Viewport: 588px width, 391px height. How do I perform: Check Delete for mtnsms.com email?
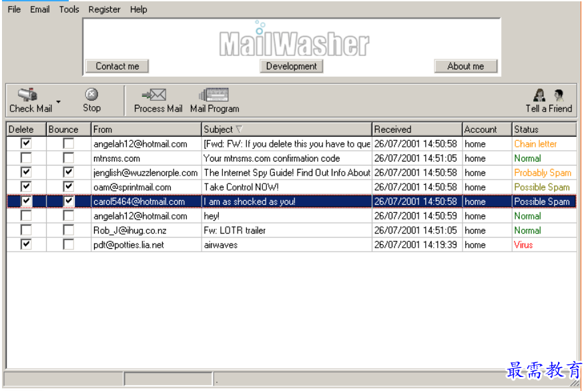26,158
